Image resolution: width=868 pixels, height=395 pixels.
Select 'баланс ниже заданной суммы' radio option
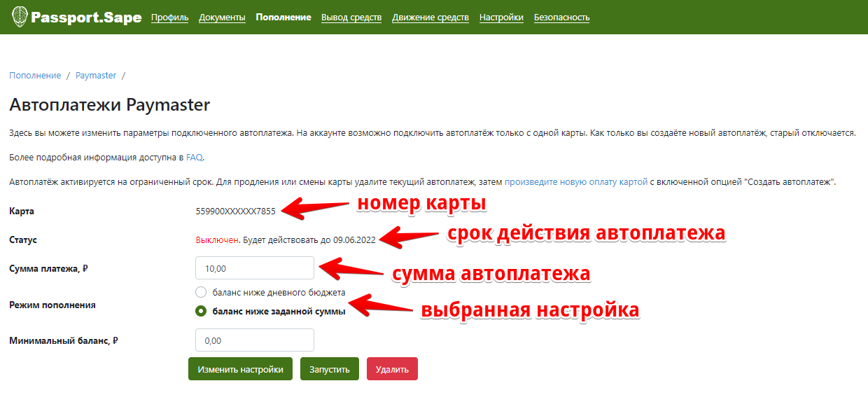pyautogui.click(x=201, y=312)
